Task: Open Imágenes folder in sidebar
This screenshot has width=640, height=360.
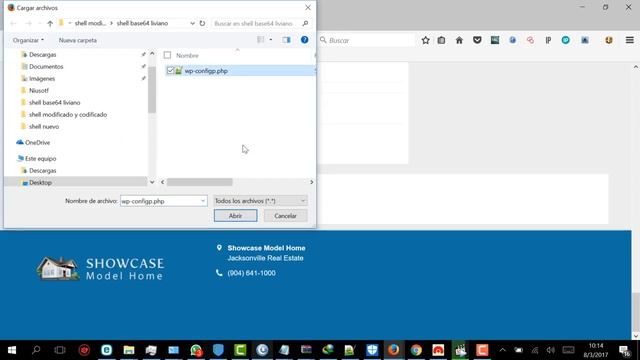Action: (x=42, y=79)
